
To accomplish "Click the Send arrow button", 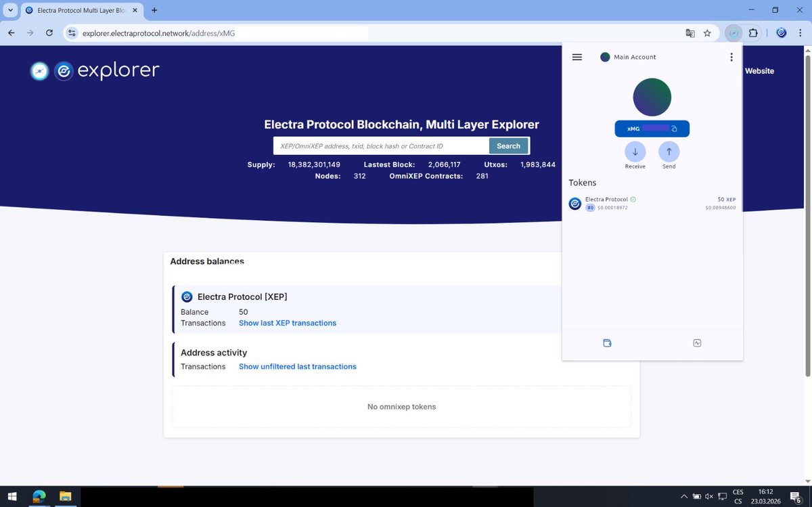I will (x=669, y=152).
